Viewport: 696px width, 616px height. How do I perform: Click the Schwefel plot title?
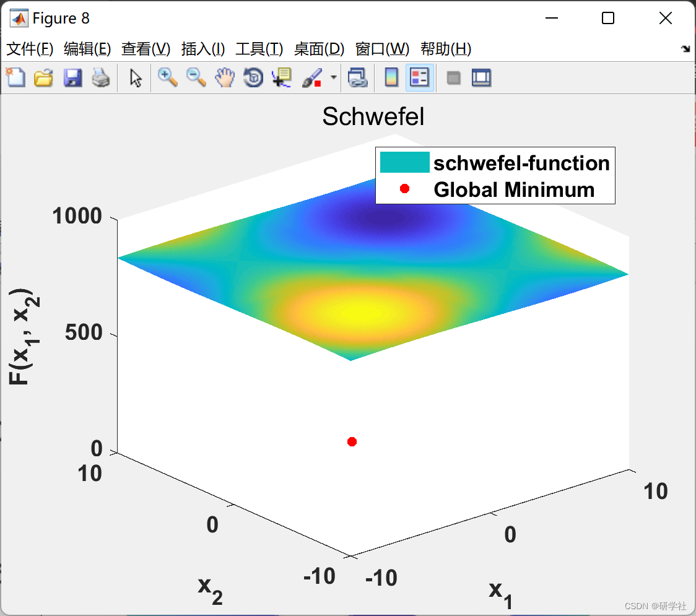tap(373, 117)
